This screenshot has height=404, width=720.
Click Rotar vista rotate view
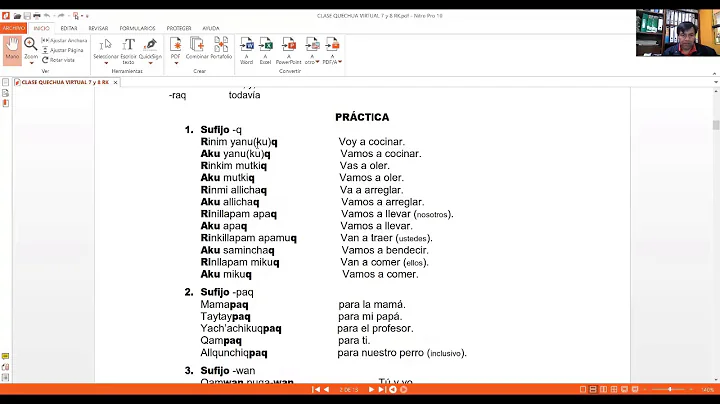tap(58, 60)
